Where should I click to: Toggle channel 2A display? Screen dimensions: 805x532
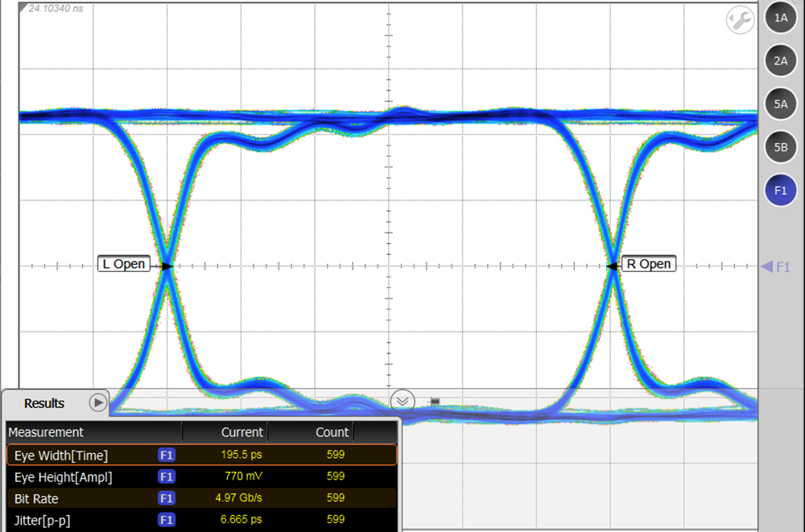[x=780, y=60]
